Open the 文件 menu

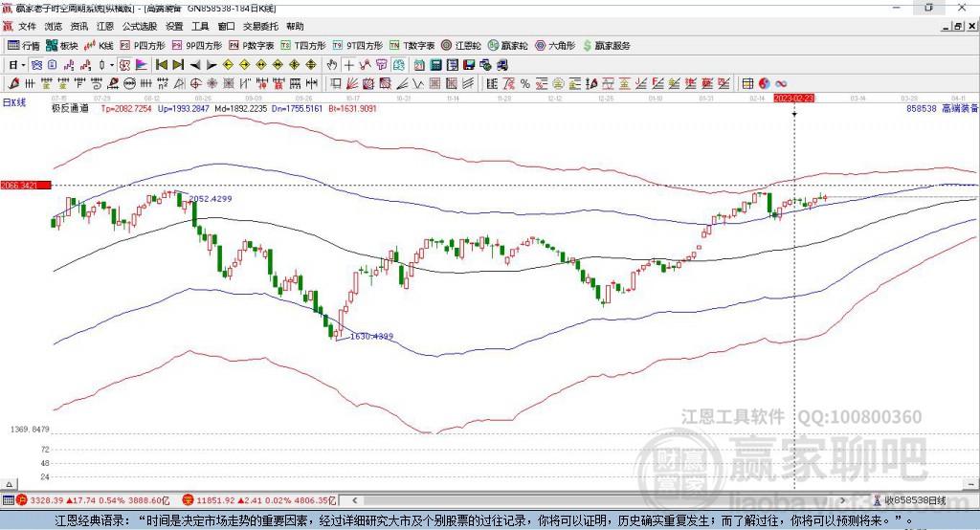point(27,26)
